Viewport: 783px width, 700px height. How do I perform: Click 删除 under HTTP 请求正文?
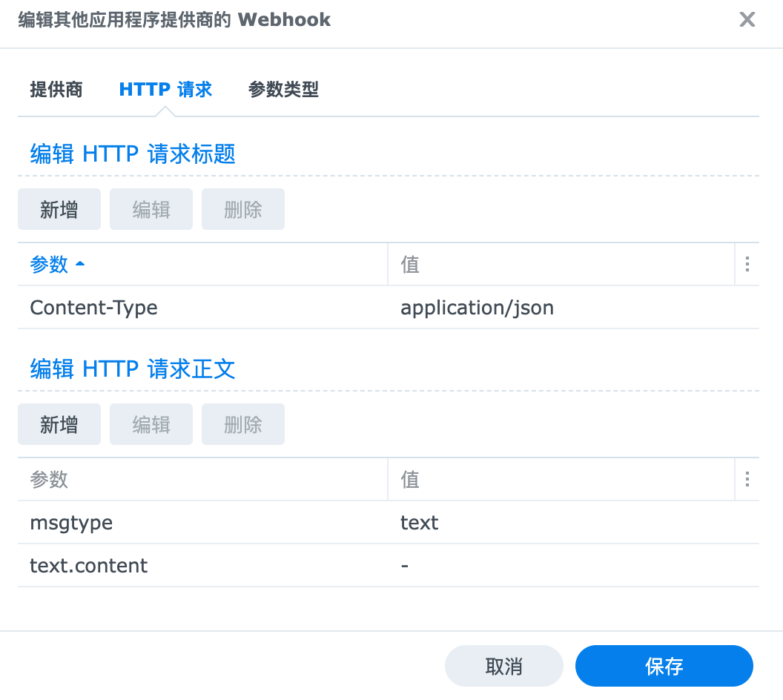click(x=242, y=424)
